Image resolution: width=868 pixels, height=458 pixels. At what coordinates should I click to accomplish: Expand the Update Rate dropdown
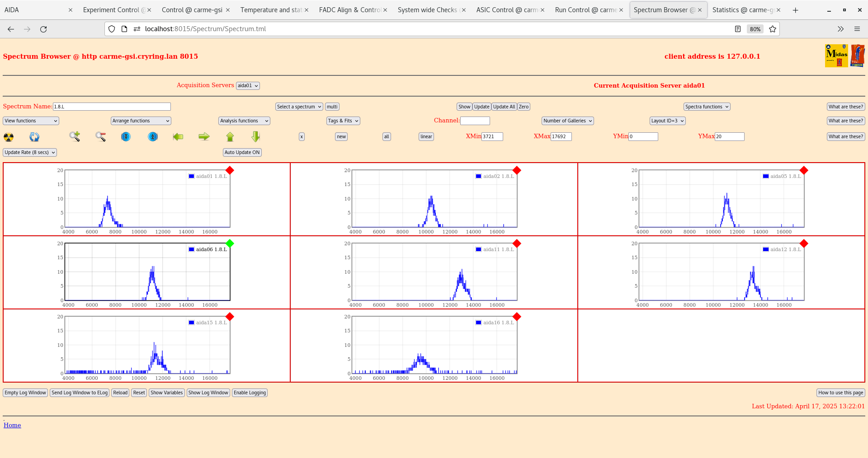(30, 152)
